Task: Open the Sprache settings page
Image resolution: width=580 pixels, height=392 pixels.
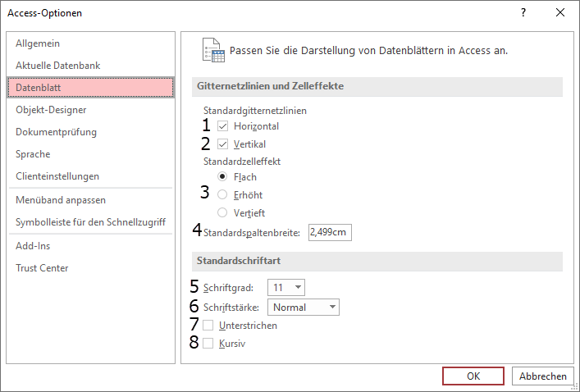Action: pyautogui.click(x=90, y=154)
